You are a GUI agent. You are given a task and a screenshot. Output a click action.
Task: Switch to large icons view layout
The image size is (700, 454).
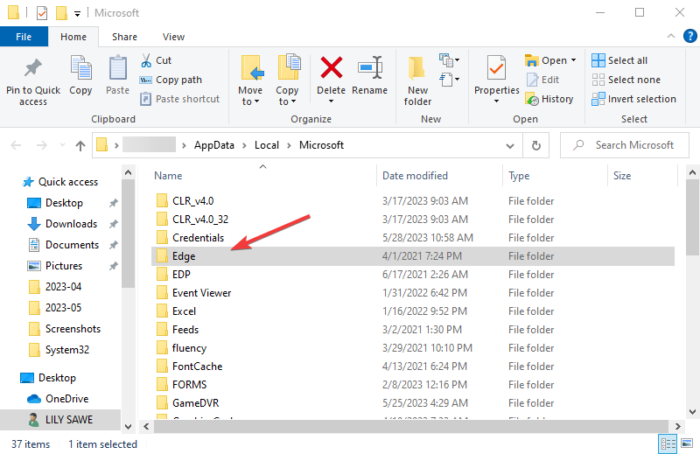pyautogui.click(x=687, y=444)
